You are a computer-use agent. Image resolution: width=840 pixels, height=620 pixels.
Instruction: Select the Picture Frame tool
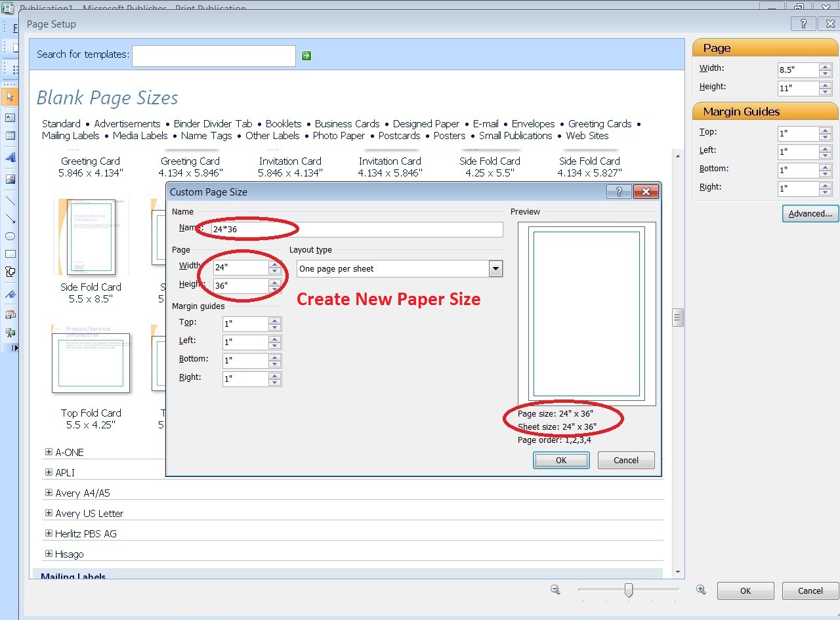point(10,179)
